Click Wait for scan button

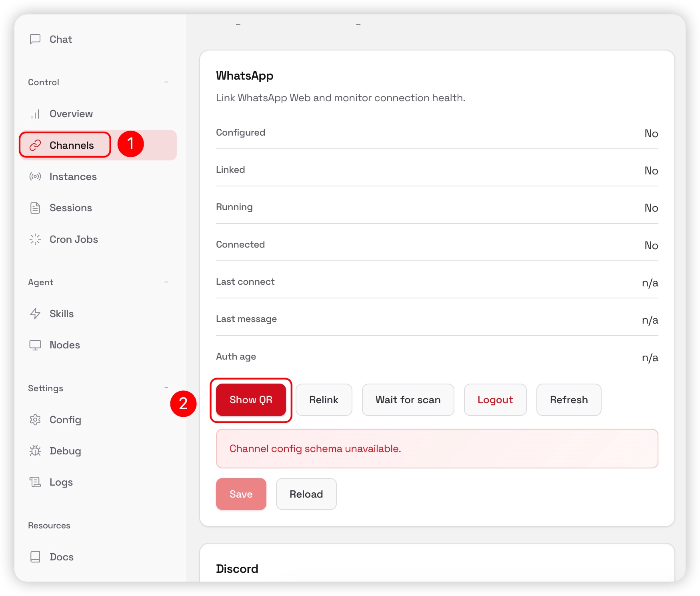408,400
